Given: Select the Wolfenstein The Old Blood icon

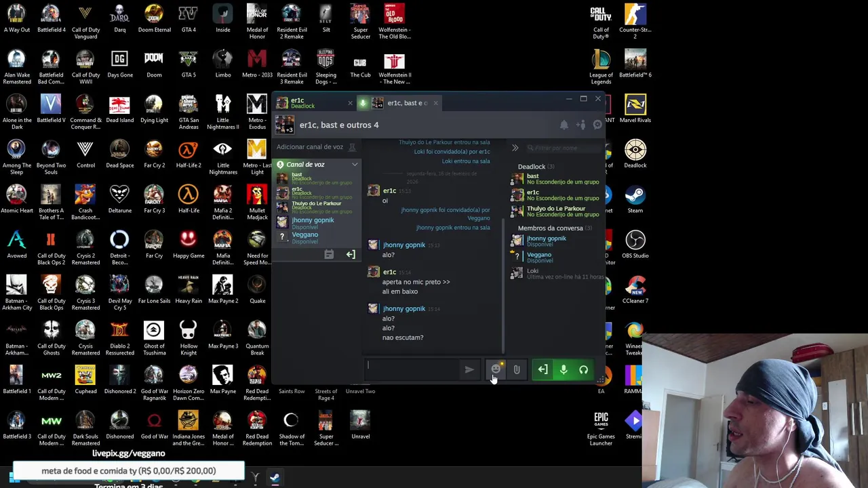Looking at the screenshot, I should [394, 22].
